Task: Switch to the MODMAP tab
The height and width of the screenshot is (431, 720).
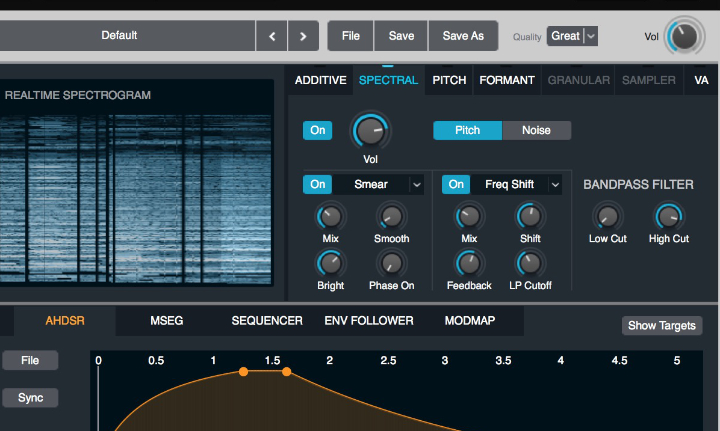Action: [470, 321]
